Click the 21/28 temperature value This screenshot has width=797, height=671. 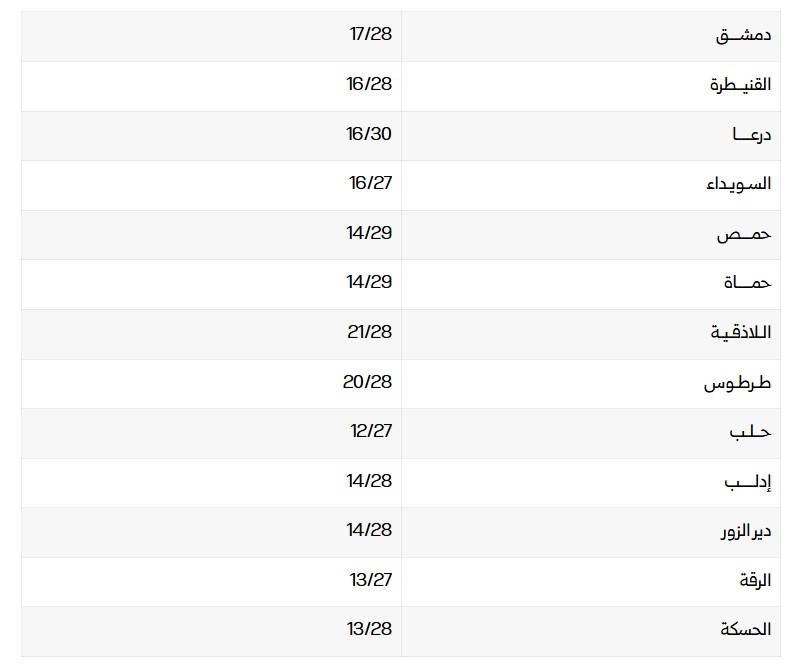[370, 332]
